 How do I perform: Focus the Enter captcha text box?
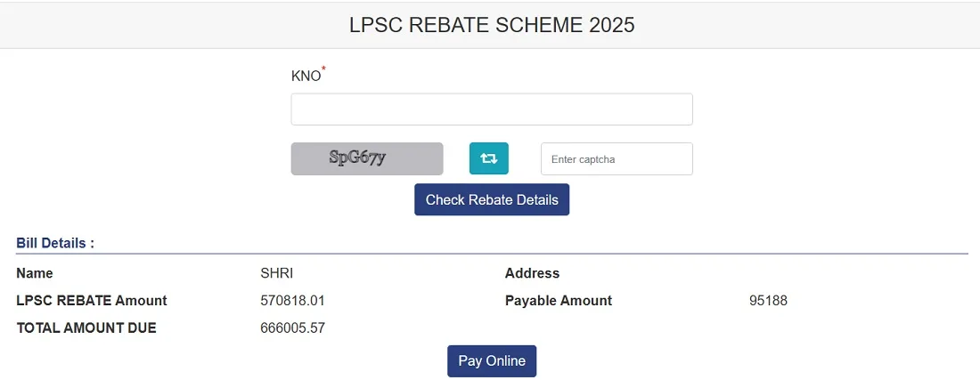616,159
